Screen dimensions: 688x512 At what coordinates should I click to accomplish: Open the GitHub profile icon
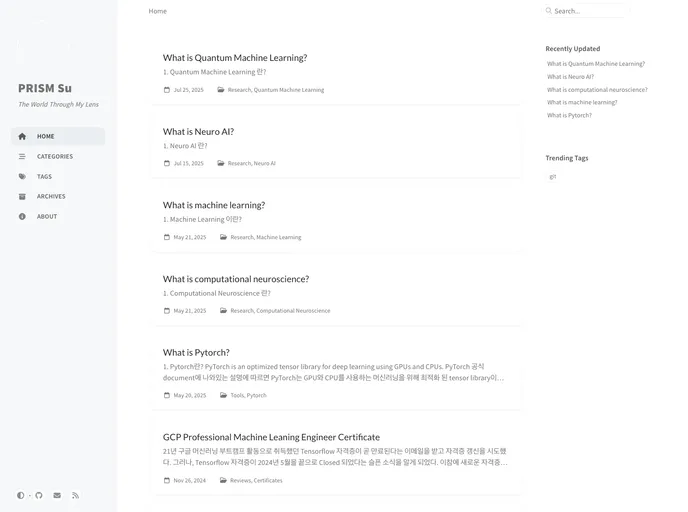coord(39,495)
